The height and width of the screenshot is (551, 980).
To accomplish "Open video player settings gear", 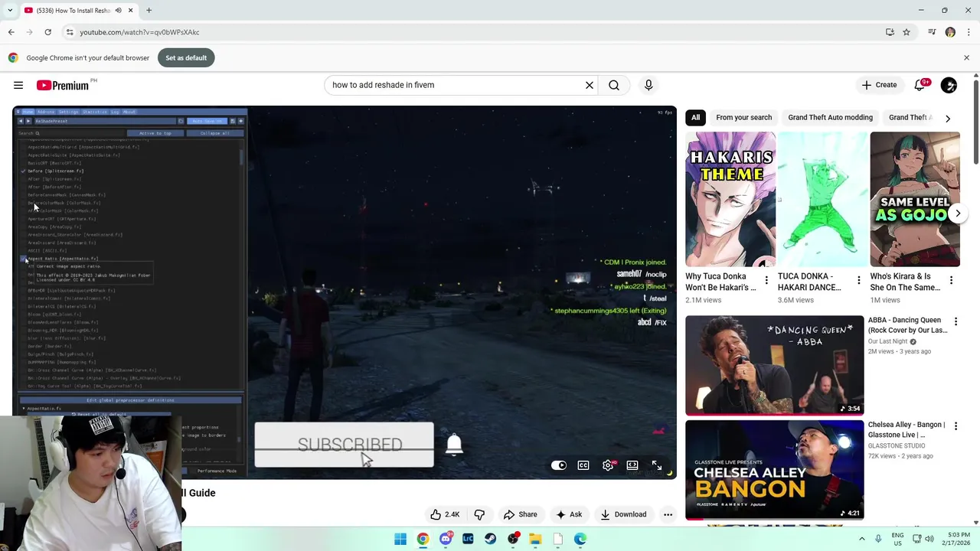I will (608, 465).
